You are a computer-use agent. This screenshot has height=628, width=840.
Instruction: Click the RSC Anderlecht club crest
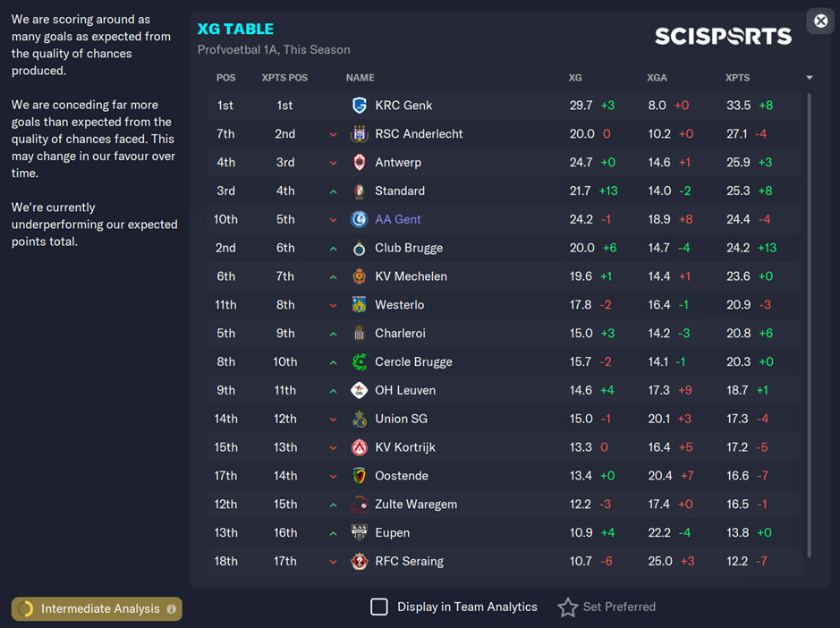click(359, 133)
